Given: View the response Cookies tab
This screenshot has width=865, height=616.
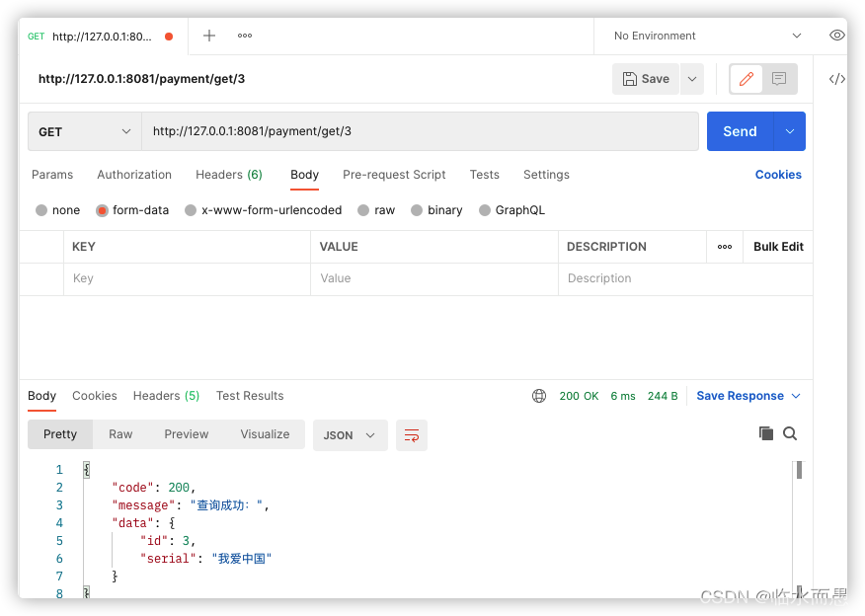Looking at the screenshot, I should pyautogui.click(x=95, y=396).
